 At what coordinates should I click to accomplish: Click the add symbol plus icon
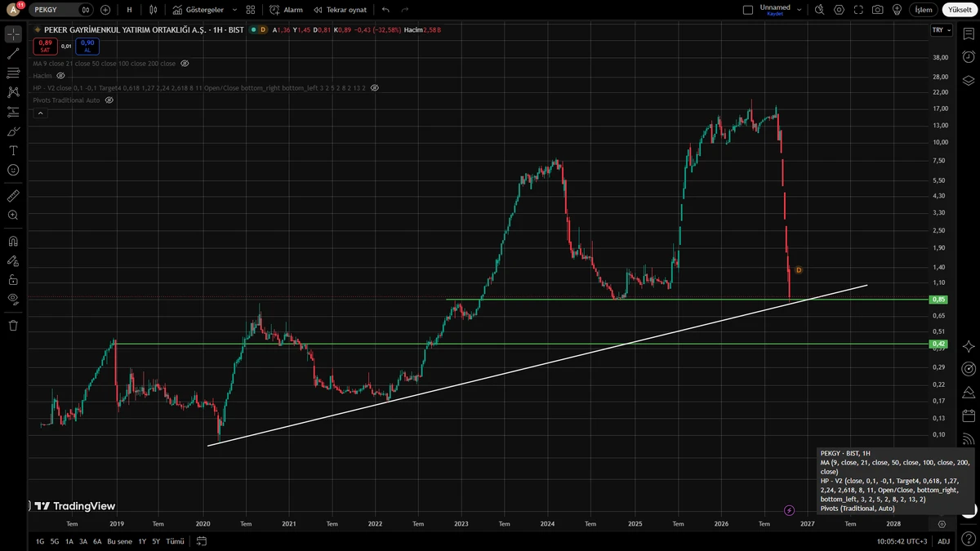(x=105, y=10)
